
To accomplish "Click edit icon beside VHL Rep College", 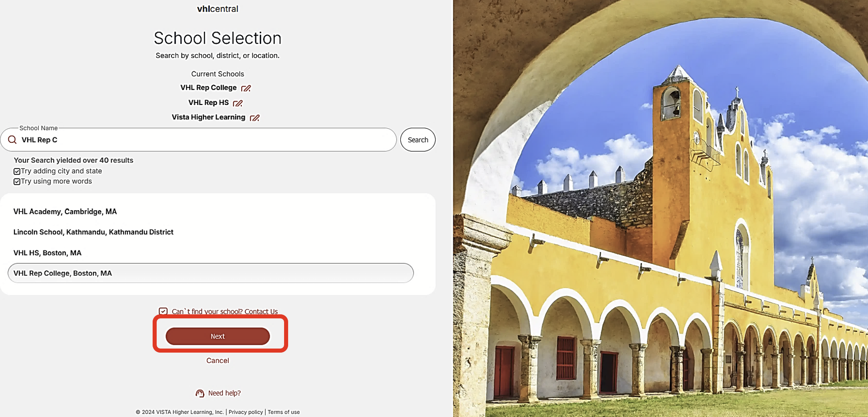I will [x=246, y=88].
